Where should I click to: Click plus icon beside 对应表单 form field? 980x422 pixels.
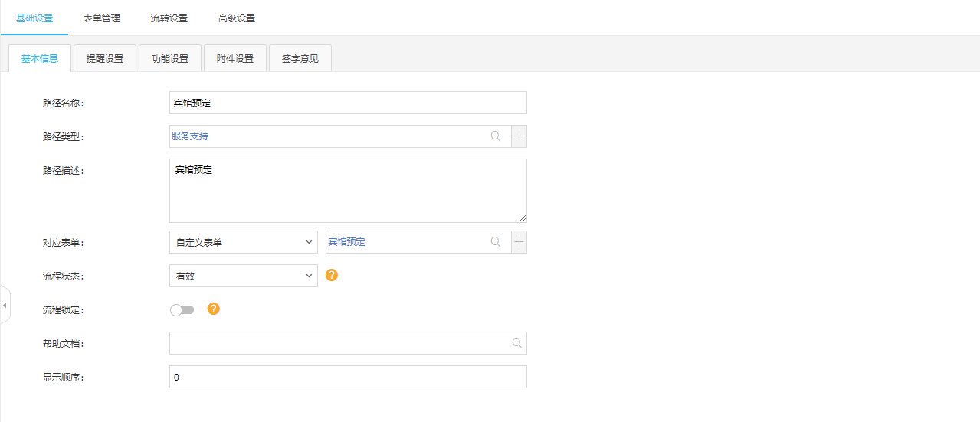coord(519,242)
